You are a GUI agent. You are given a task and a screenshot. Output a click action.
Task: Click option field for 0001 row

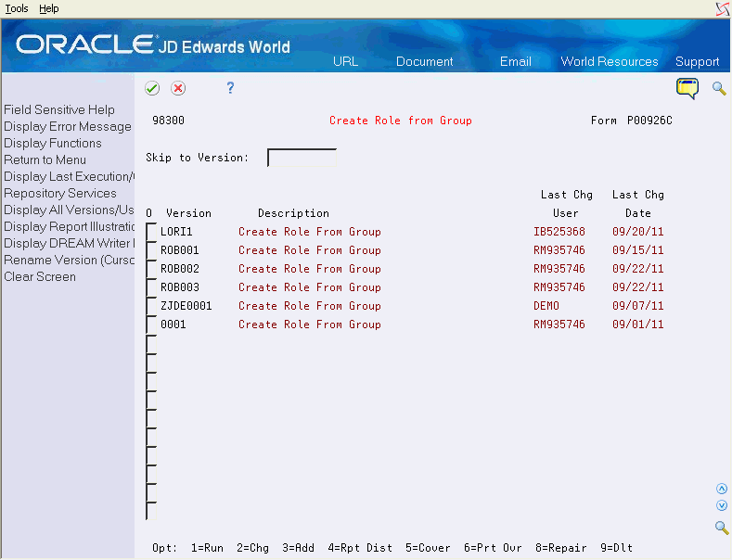[x=151, y=325]
